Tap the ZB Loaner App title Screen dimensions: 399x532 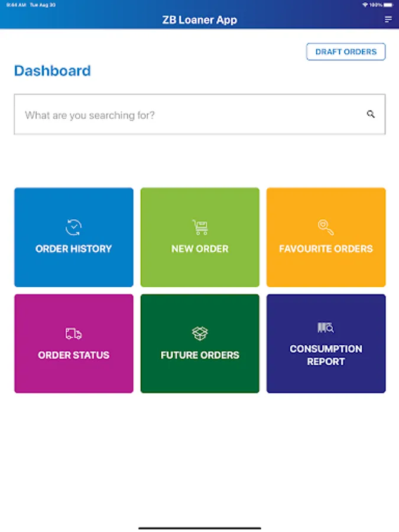pyautogui.click(x=200, y=20)
